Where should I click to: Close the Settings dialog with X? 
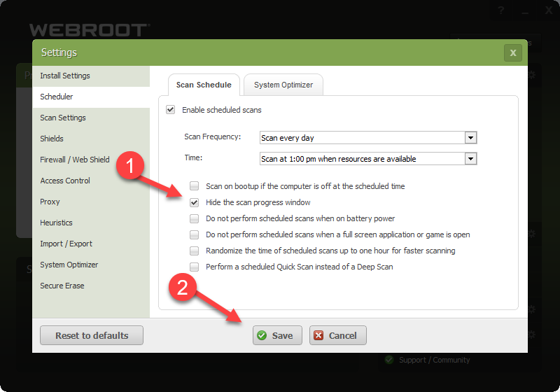click(513, 52)
